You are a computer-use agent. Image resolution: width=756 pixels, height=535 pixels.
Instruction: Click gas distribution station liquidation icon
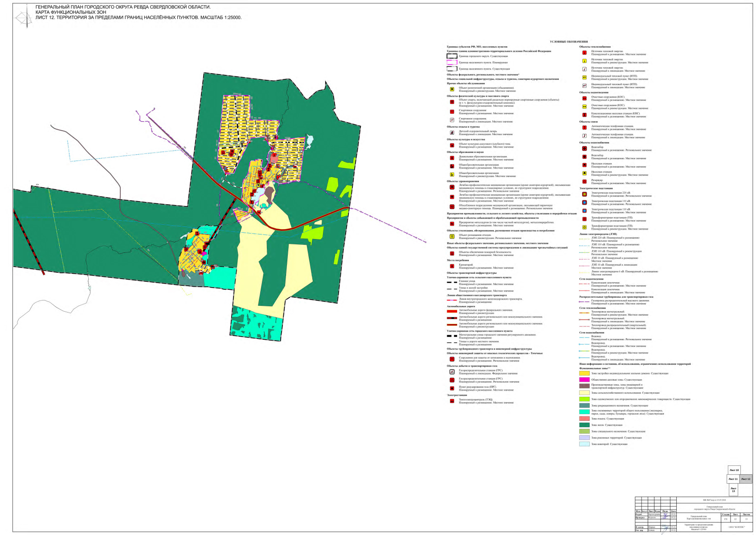[452, 371]
